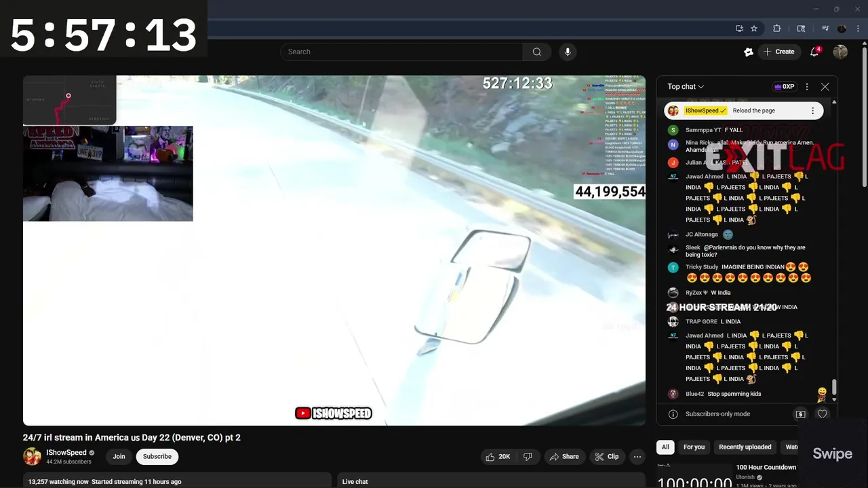Screen dimensions: 868x488
Task: Click the magnifier search button
Action: point(536,52)
